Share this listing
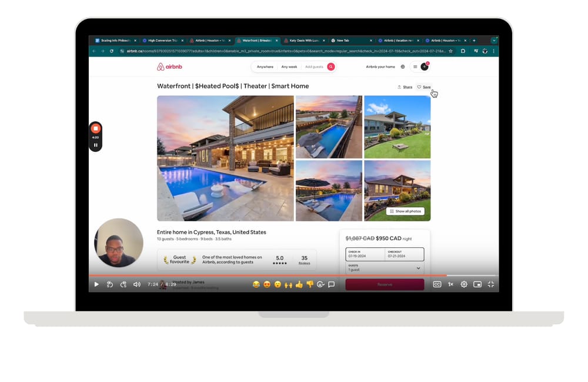Viewport: 588px width, 382px height. (x=405, y=87)
